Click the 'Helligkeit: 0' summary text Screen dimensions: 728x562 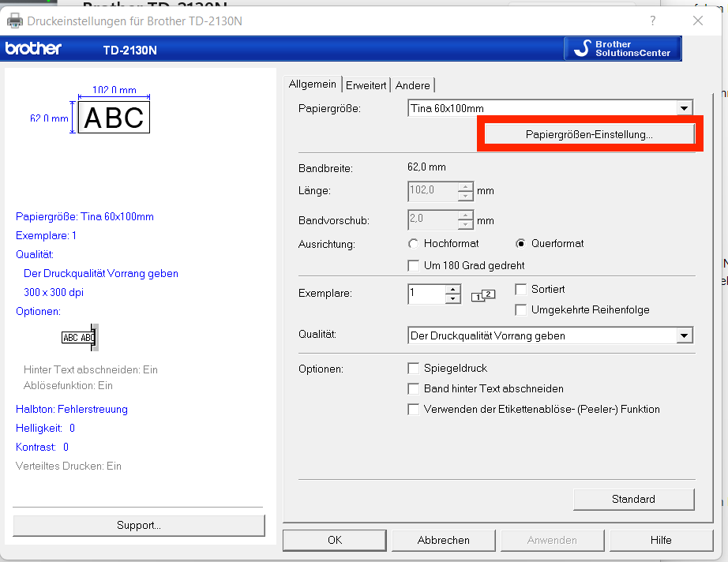pos(45,429)
